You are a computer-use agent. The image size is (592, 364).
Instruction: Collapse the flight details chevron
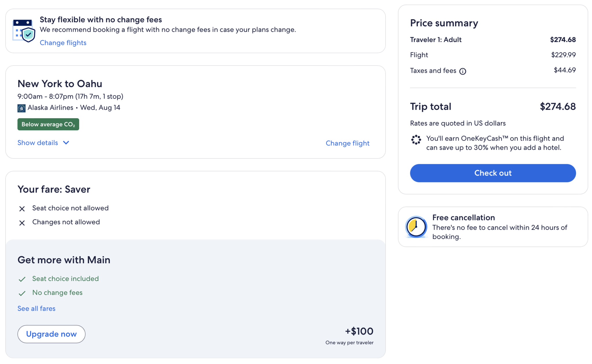coord(66,143)
